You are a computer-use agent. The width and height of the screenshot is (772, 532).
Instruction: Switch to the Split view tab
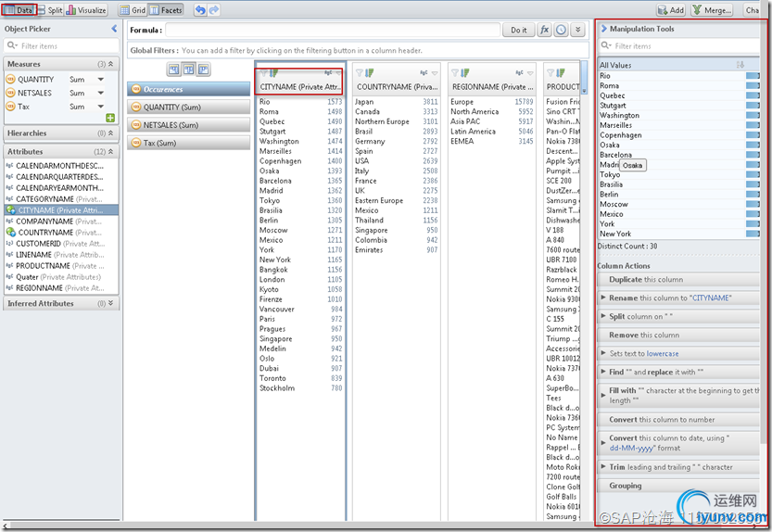[x=50, y=10]
